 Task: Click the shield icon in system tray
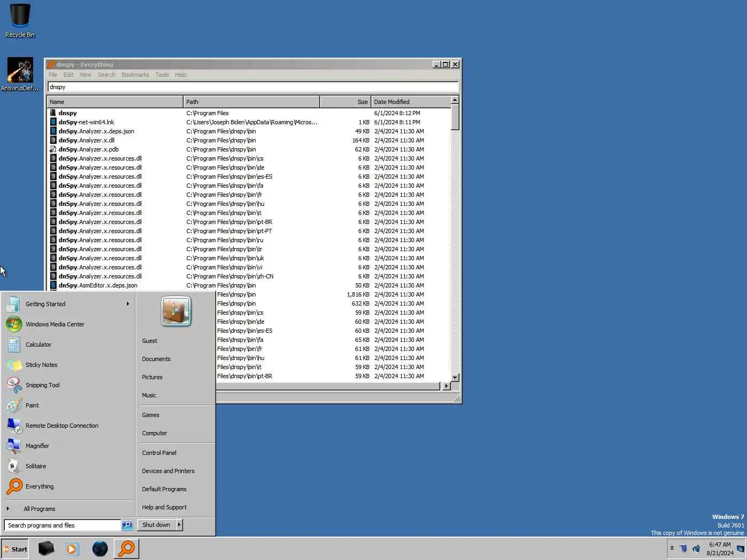click(x=684, y=548)
